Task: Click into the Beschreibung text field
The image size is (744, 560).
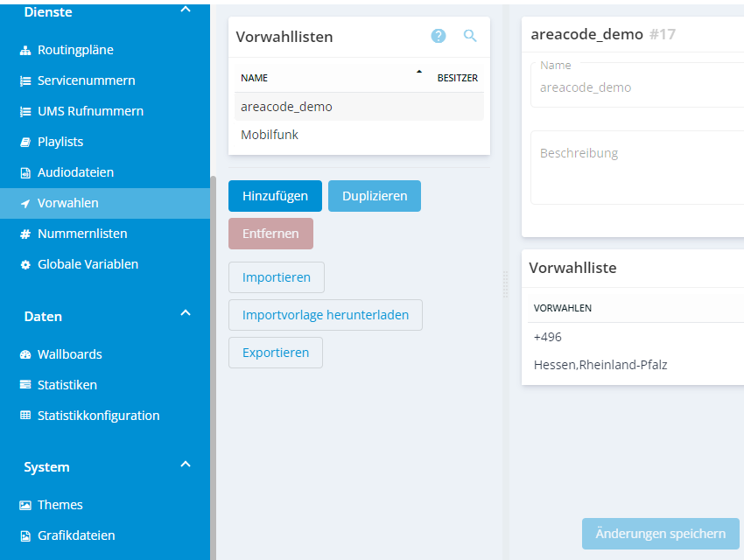Action: [636, 168]
